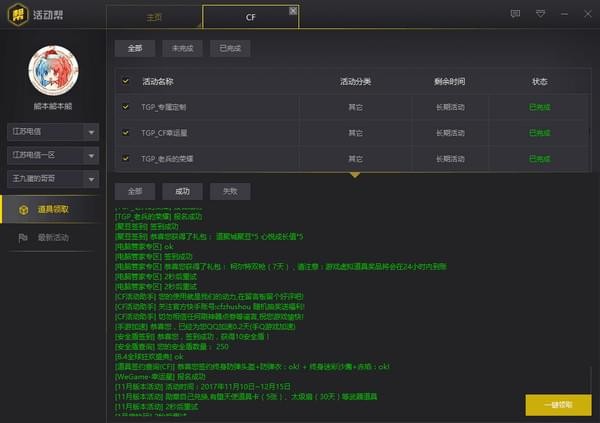The width and height of the screenshot is (600, 423).
Task: Click log line mentioning cfzhushou account
Action: click(x=210, y=307)
